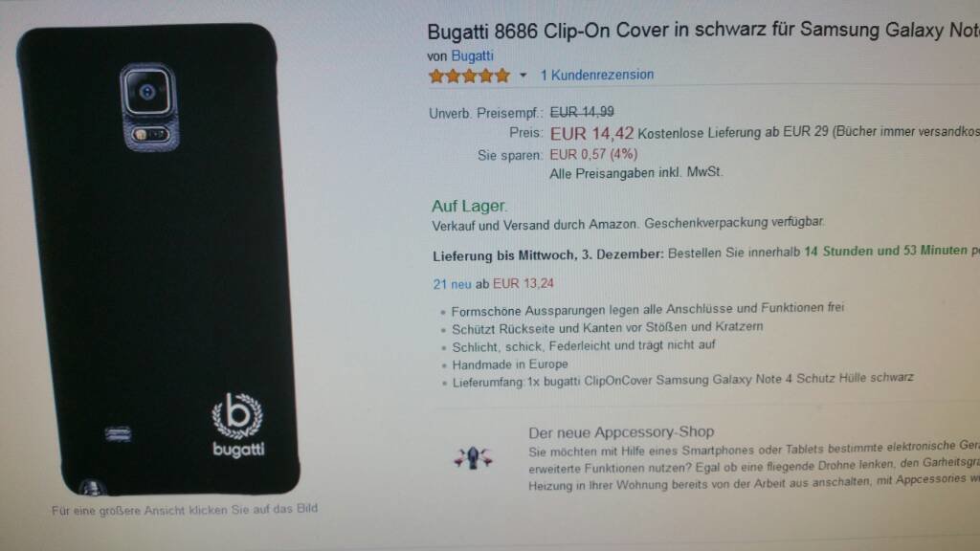Click the Lieferung bis Mittwoch delivery text

pyautogui.click(x=548, y=255)
